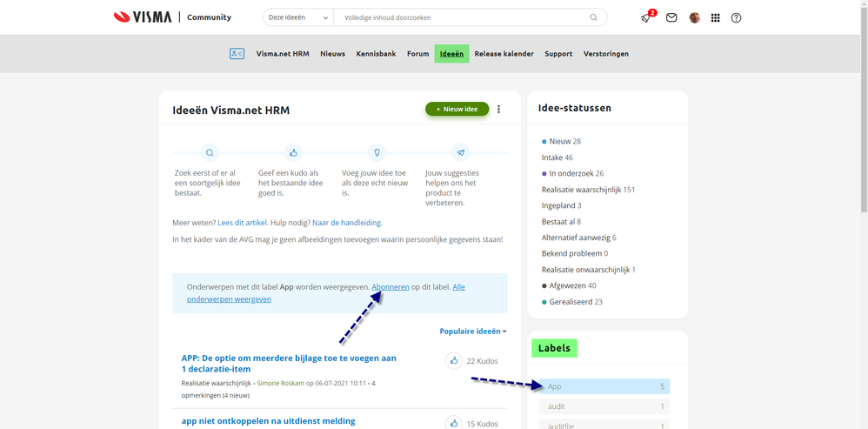Open the Nieuws menu item
The image size is (868, 429).
click(333, 54)
